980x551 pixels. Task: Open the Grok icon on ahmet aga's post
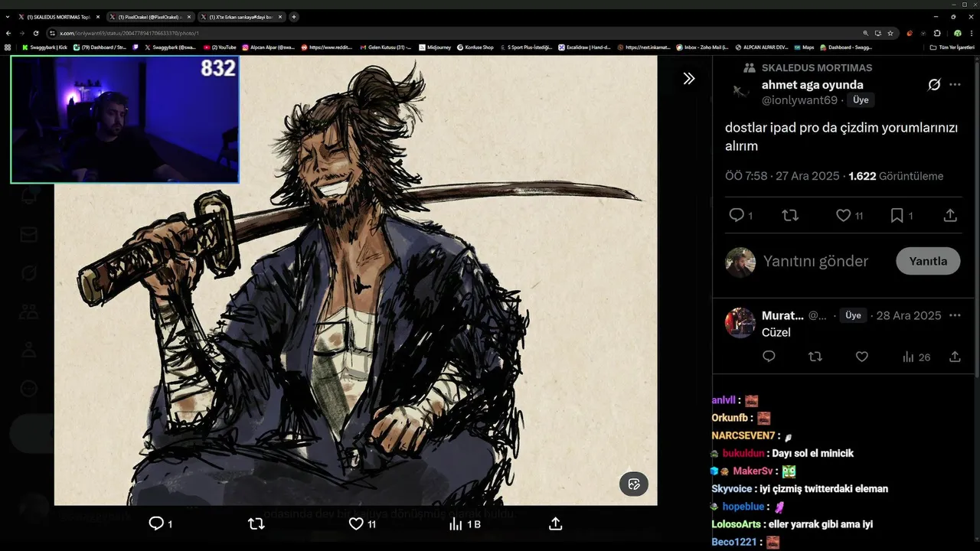tap(934, 85)
